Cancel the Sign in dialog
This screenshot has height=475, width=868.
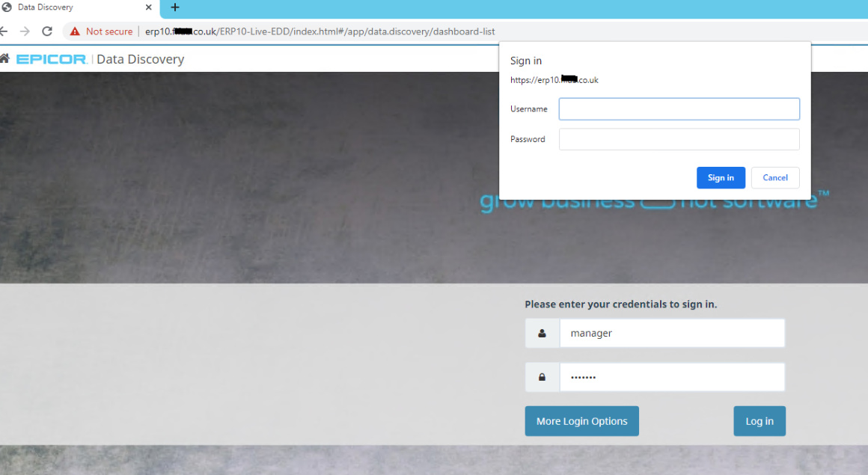[x=775, y=178]
